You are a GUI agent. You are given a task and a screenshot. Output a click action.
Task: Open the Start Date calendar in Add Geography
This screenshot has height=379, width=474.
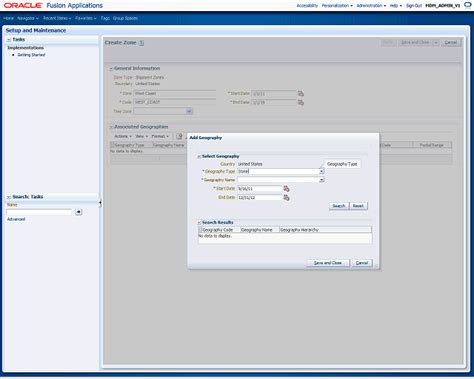pos(286,189)
